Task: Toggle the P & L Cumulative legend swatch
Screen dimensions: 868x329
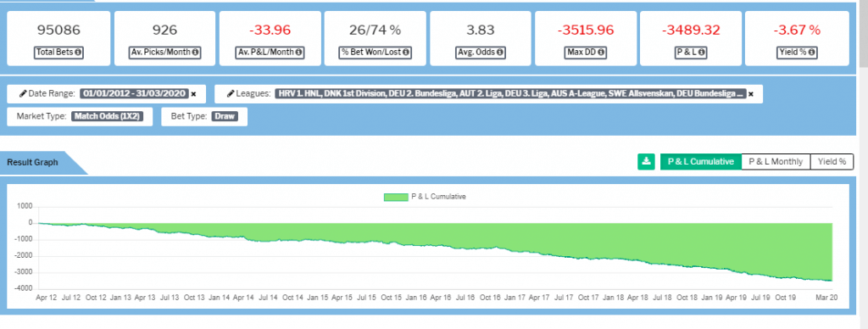Action: click(x=395, y=198)
